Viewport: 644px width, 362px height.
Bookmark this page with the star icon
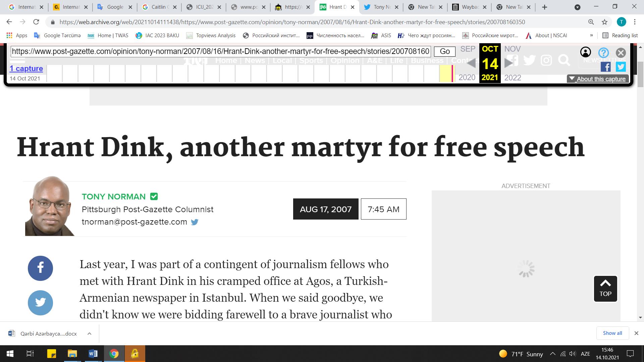[604, 22]
